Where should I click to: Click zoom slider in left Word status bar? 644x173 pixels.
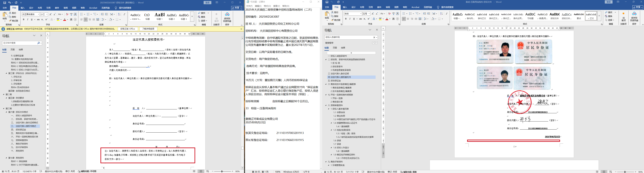point(222,171)
